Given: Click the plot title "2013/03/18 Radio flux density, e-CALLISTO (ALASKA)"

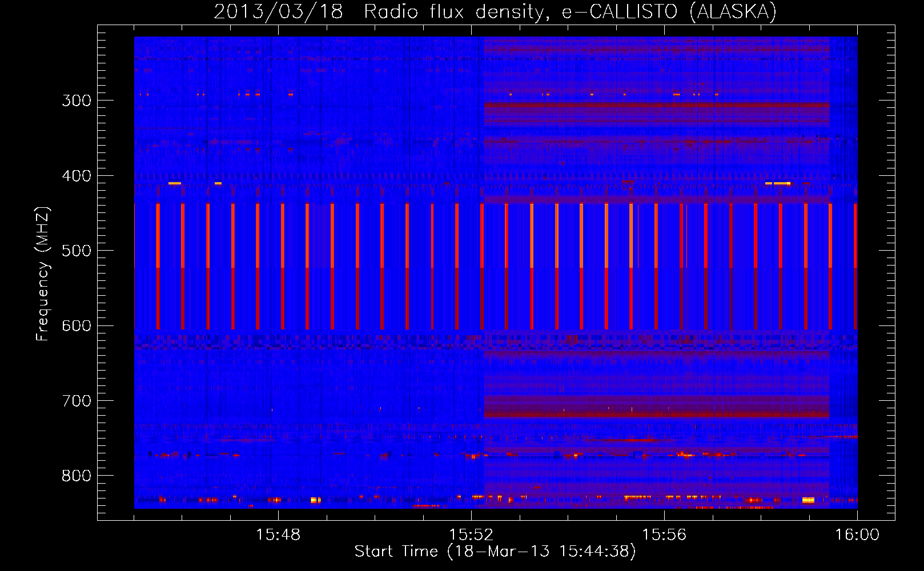Looking at the screenshot, I should (495, 11).
